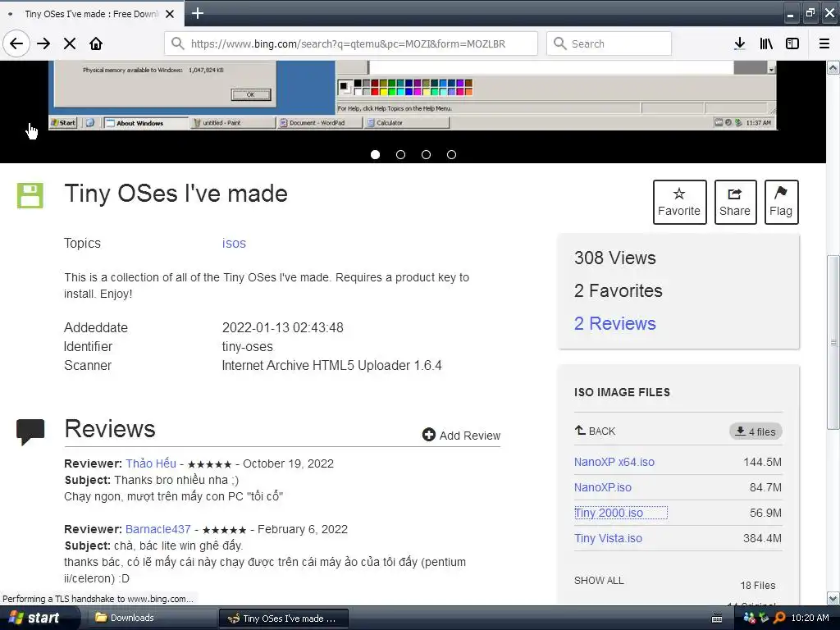Go back to the previous page
This screenshot has height=630, width=840.
pyautogui.click(x=16, y=43)
